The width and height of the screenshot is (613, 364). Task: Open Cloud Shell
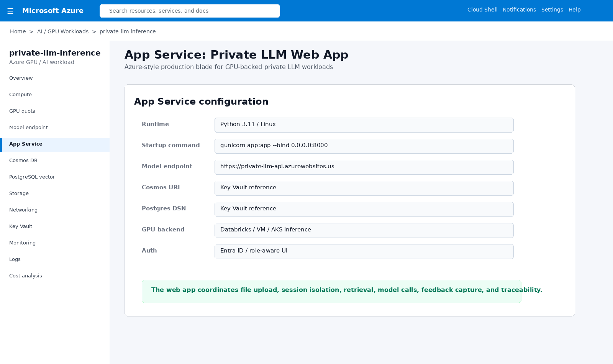tap(482, 10)
